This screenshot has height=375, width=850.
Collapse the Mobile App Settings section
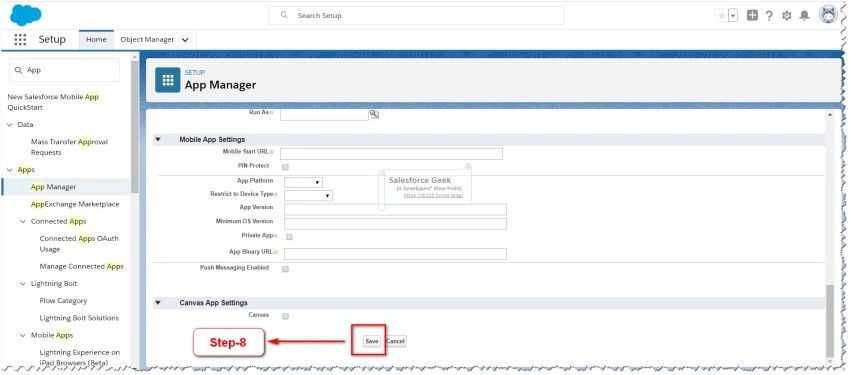point(158,139)
